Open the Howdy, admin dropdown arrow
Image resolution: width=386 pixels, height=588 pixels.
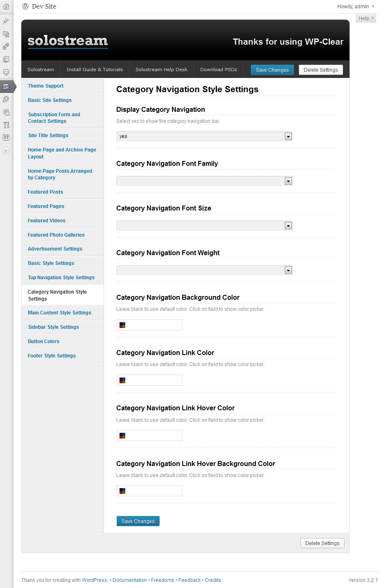point(373,7)
